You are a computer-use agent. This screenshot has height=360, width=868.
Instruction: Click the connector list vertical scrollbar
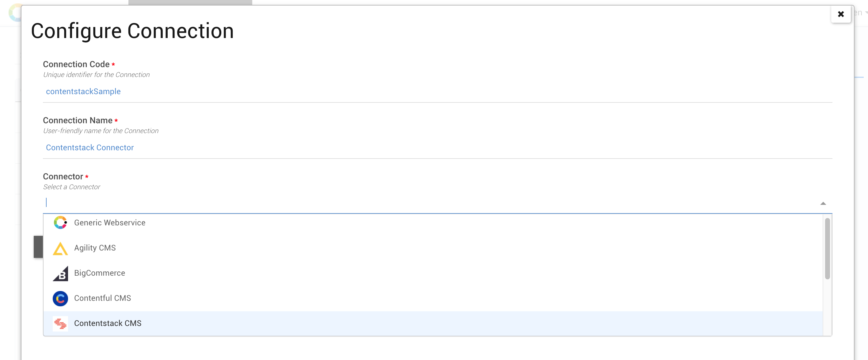coord(827,249)
